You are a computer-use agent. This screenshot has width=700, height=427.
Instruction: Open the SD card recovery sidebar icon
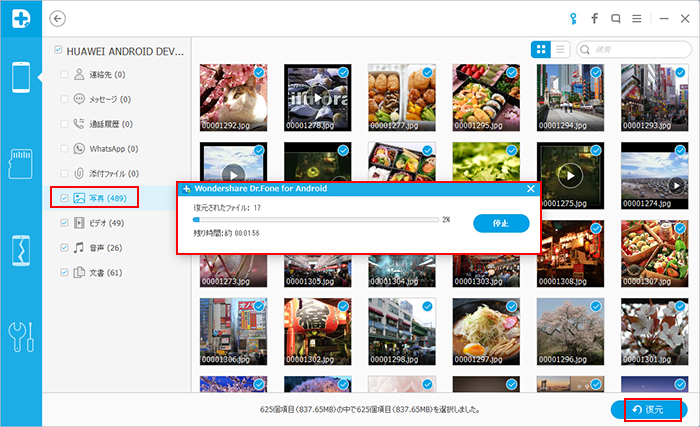(21, 161)
